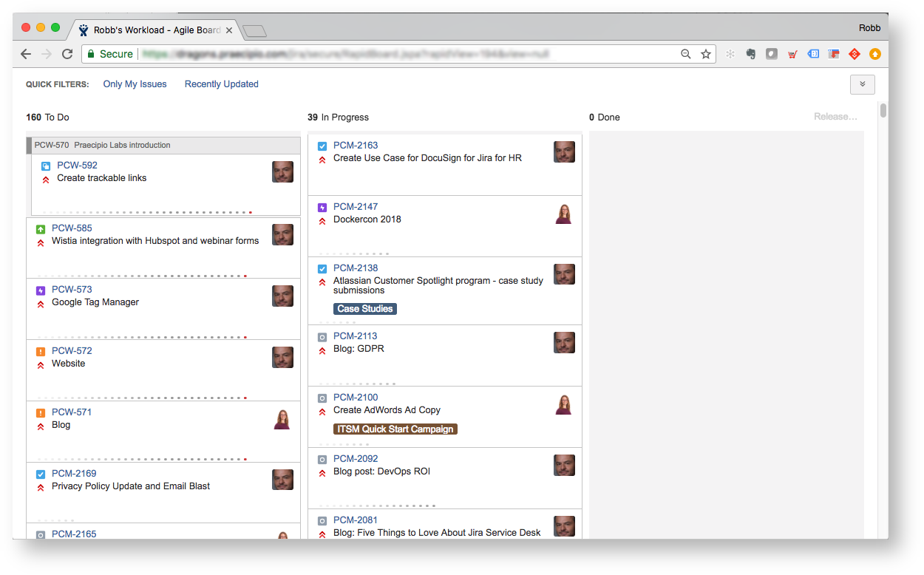The width and height of the screenshot is (924, 575).
Task: Open issue PCM-2169
Action: [74, 474]
